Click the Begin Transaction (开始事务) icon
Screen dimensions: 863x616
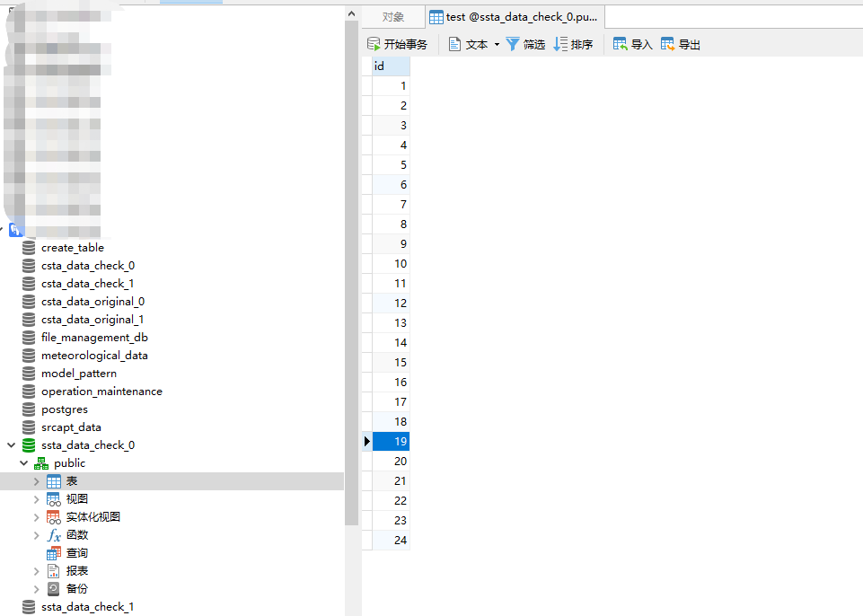(374, 44)
